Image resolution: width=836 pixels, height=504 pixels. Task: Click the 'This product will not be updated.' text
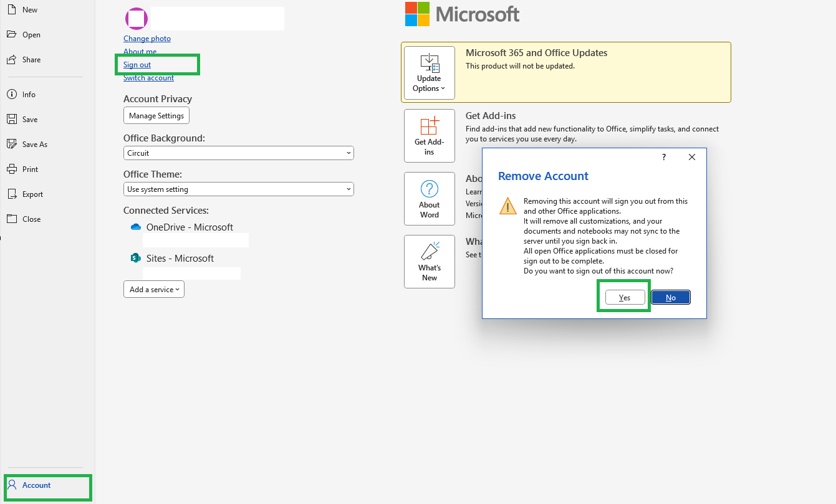521,66
